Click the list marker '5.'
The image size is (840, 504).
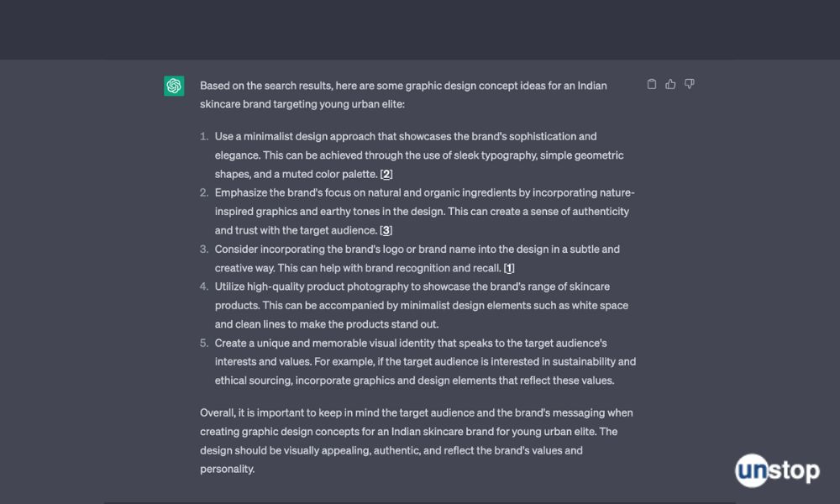click(x=204, y=343)
